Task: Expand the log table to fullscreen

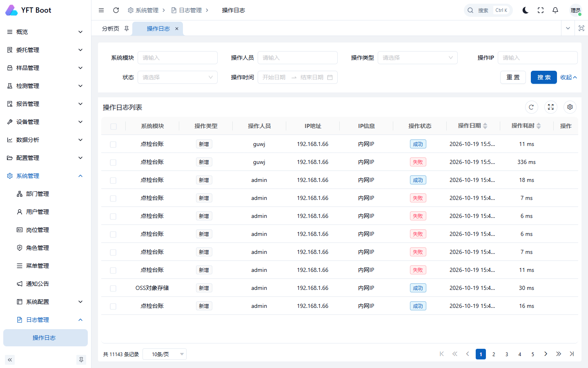Action: pos(551,107)
